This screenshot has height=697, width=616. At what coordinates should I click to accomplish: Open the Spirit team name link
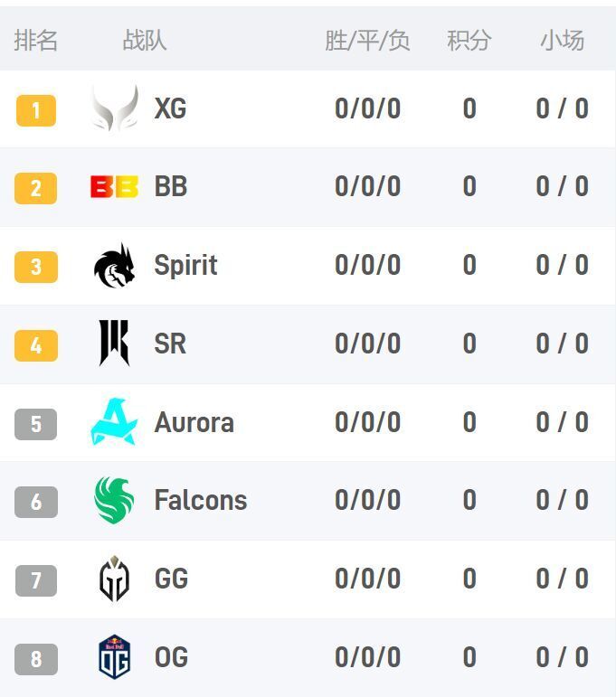coord(185,266)
